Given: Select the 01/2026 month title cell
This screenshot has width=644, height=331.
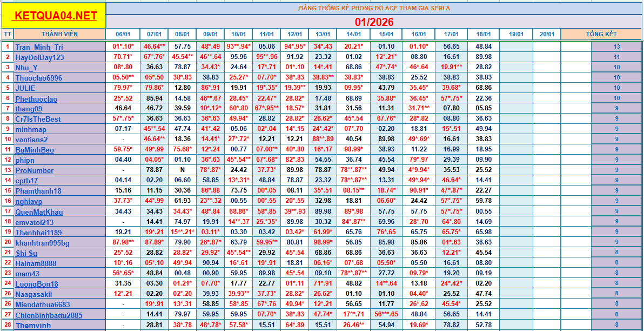Looking at the screenshot, I should click(x=374, y=22).
